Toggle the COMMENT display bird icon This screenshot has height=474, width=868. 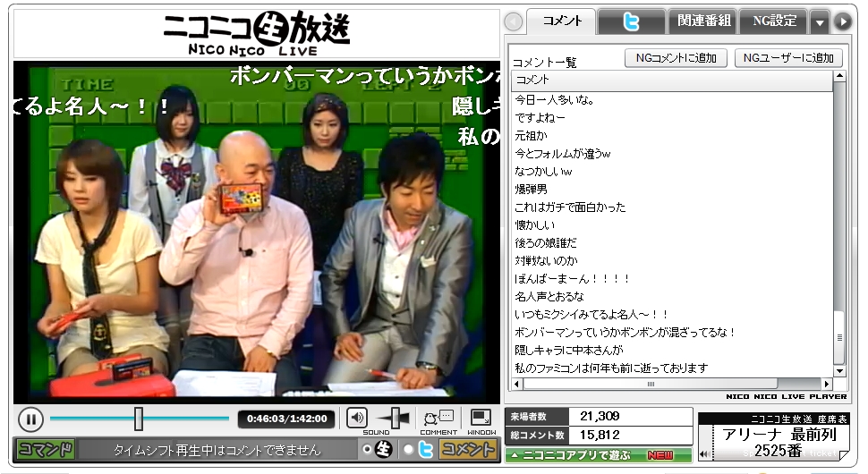(438, 418)
